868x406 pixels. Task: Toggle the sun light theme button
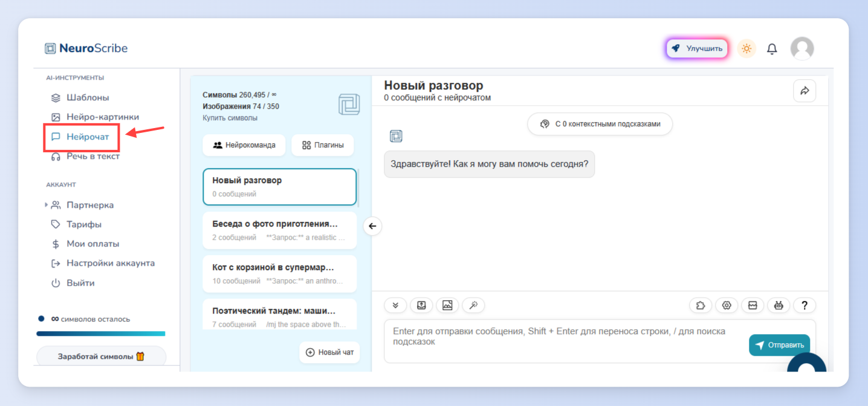click(747, 48)
